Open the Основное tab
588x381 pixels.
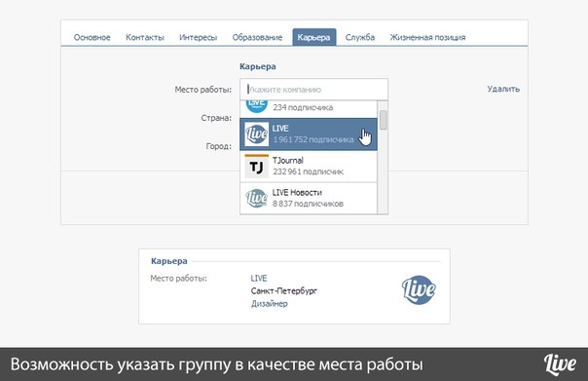[x=92, y=38]
